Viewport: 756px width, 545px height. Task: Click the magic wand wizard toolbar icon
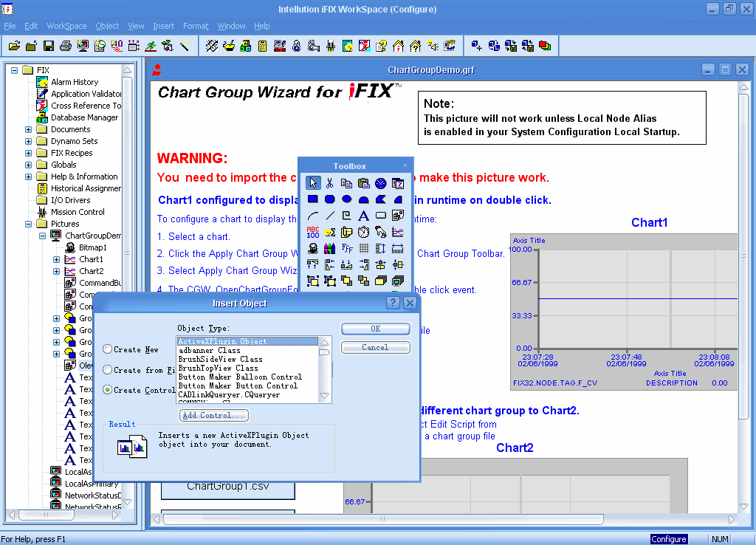pos(185,46)
